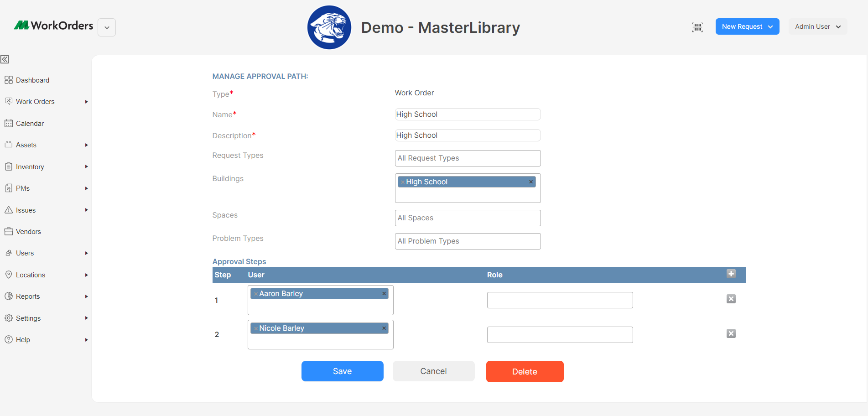Viewport: 868px width, 416px height.
Task: Remove Aaron Barley from step 1
Action: click(x=384, y=293)
